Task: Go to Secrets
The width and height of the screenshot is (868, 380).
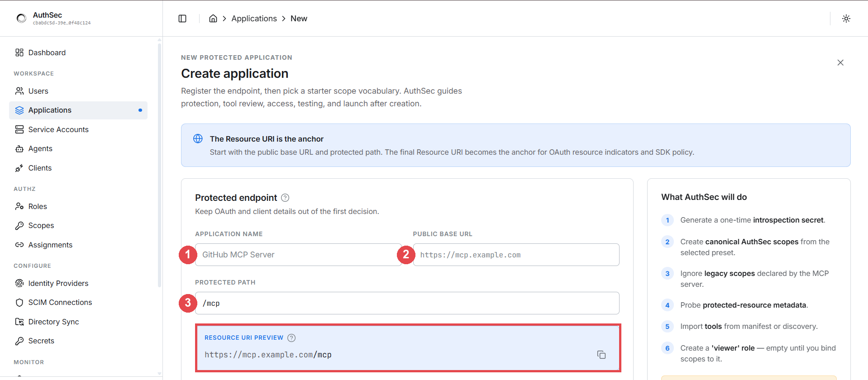Action: point(78,341)
